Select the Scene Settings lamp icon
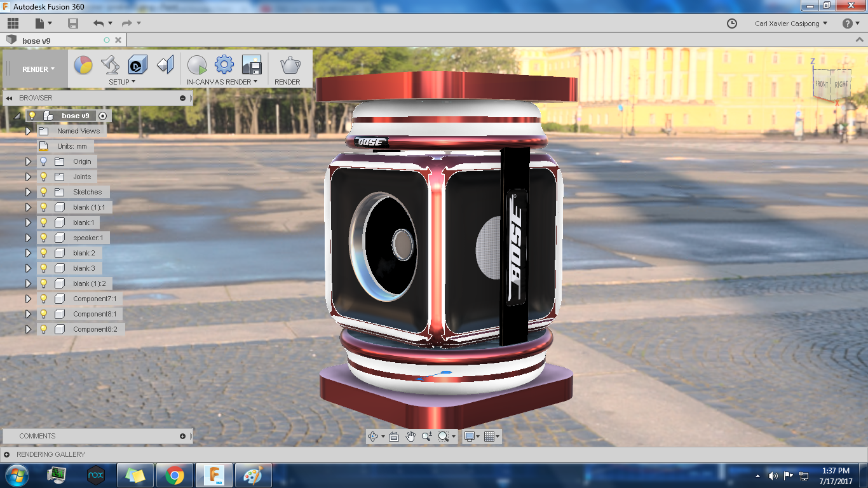The image size is (868, 488). 109,64
